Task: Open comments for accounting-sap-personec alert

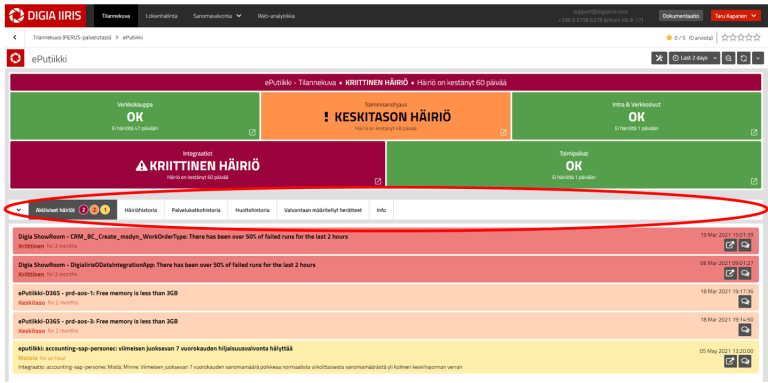Action: coord(745,361)
